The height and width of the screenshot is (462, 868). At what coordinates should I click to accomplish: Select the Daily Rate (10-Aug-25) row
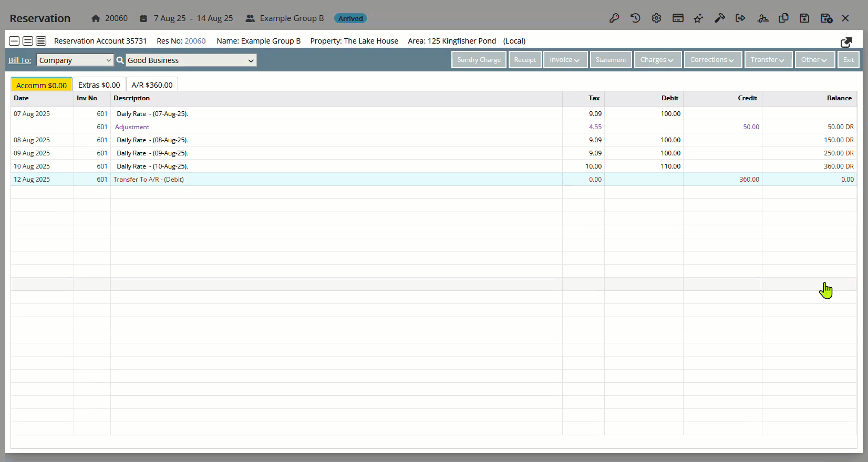(x=433, y=166)
